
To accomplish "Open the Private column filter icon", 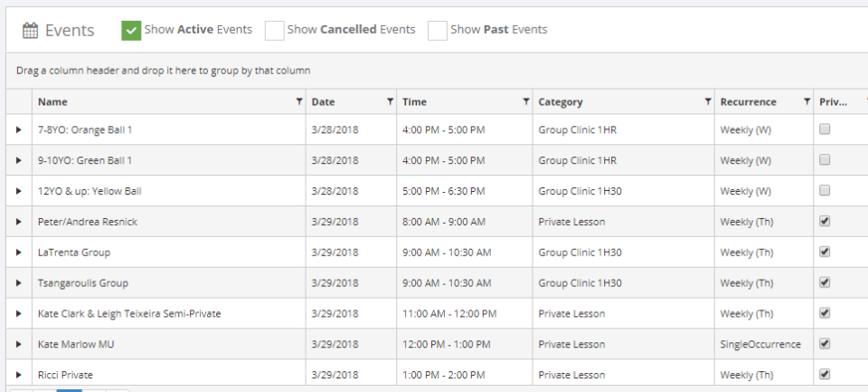I will 857,101.
